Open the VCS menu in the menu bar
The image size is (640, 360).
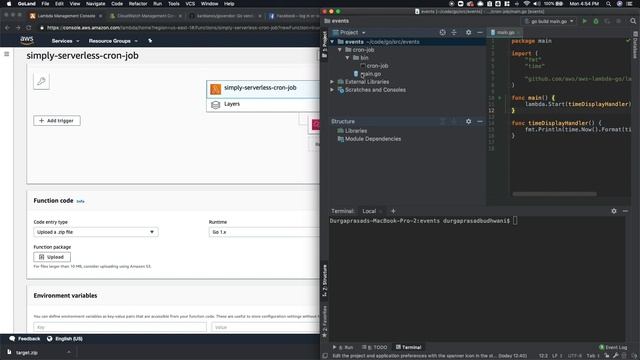tap(190, 4)
